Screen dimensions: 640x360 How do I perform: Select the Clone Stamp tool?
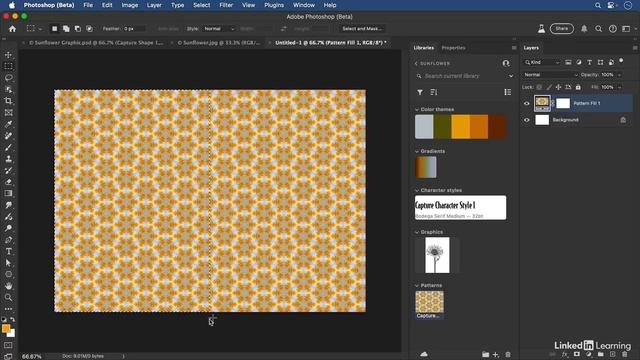coord(8,159)
